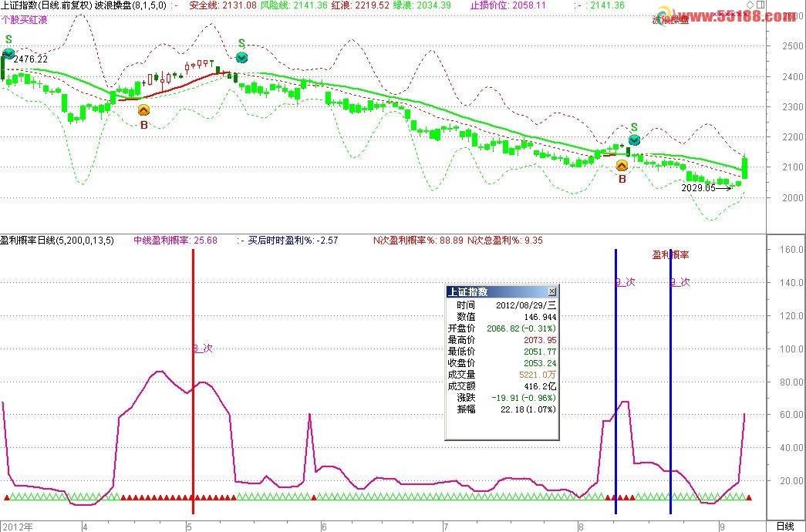Click month 7 on the time axis
The height and width of the screenshot is (532, 806).
446,527
